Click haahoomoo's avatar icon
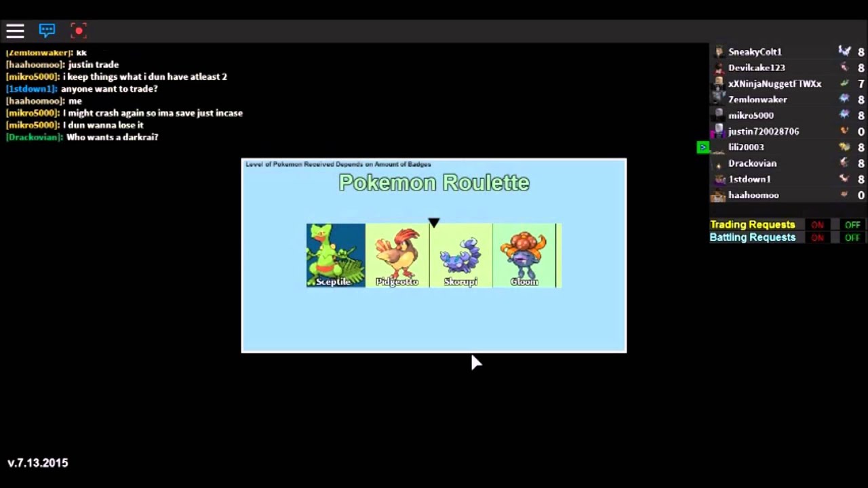868x488 pixels. click(x=718, y=195)
